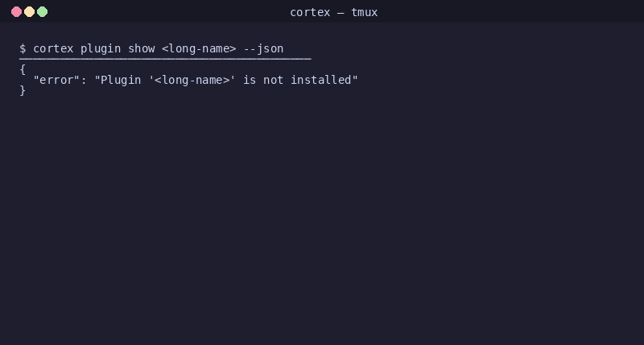Click the "show" subcommand word

142,48
